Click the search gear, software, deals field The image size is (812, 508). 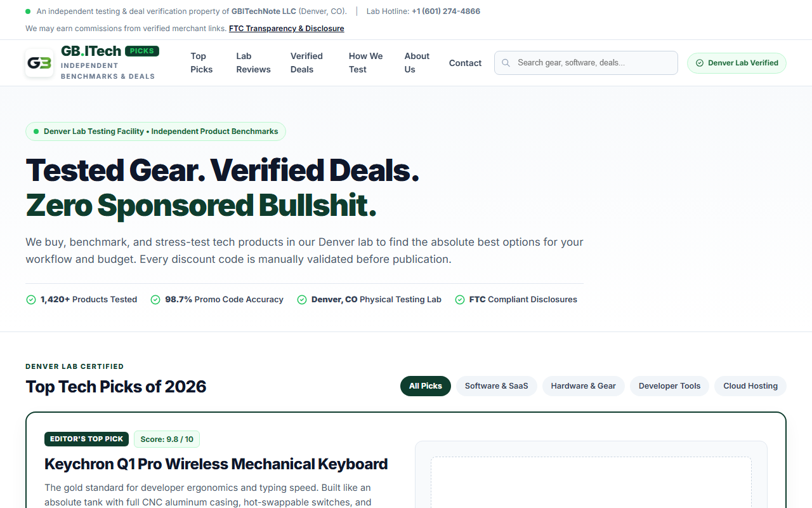coord(586,63)
